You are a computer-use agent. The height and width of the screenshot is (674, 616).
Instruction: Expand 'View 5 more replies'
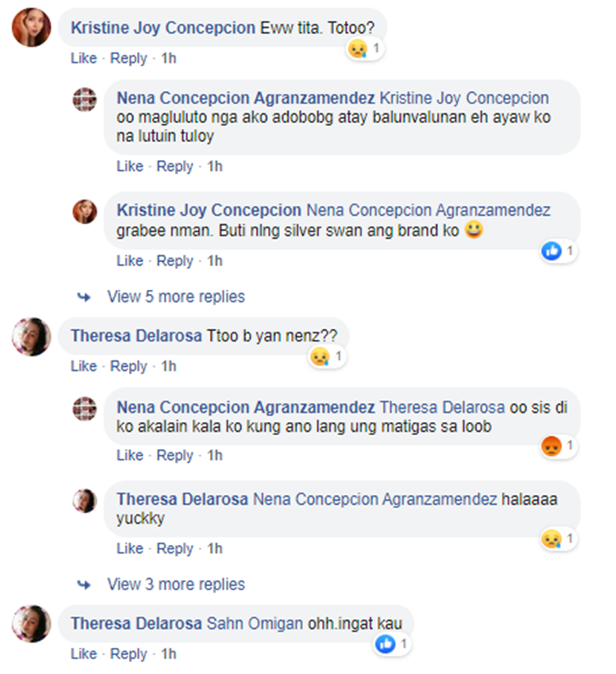(x=176, y=296)
